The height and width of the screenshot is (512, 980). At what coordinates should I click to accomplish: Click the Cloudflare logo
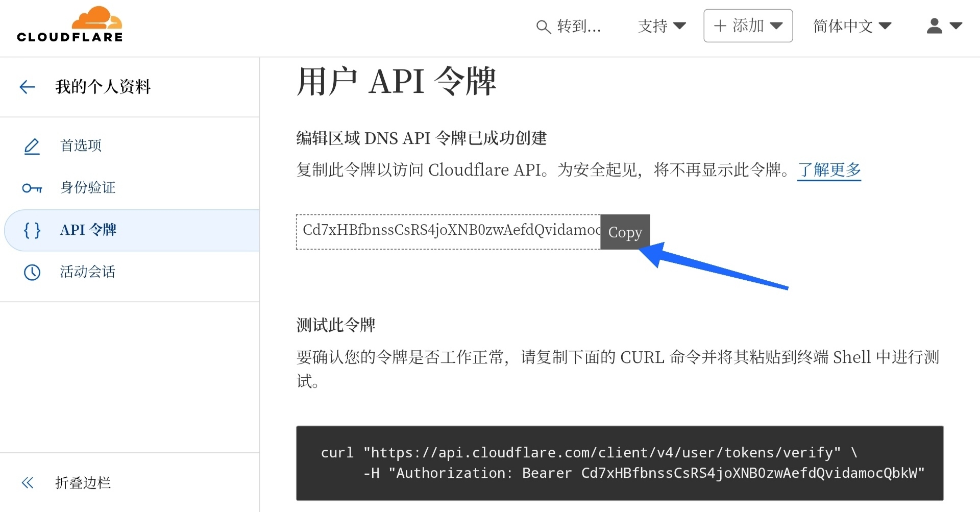[x=70, y=25]
